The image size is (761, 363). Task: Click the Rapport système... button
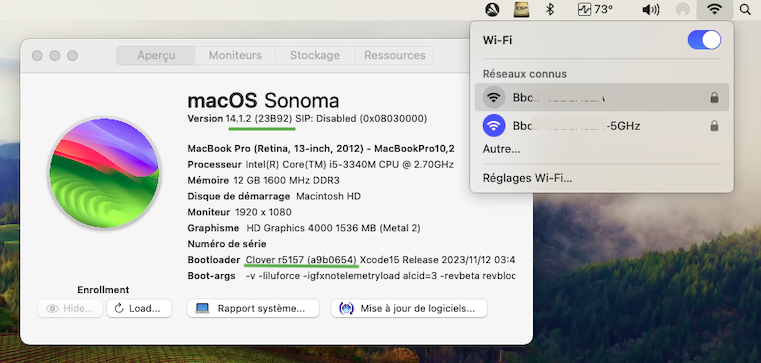[253, 308]
